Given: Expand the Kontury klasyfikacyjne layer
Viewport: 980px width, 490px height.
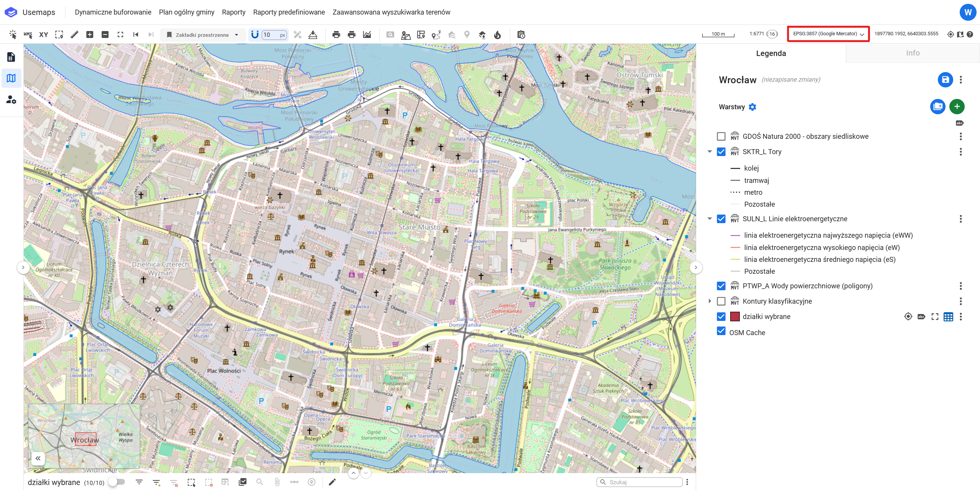Looking at the screenshot, I should pyautogui.click(x=710, y=301).
